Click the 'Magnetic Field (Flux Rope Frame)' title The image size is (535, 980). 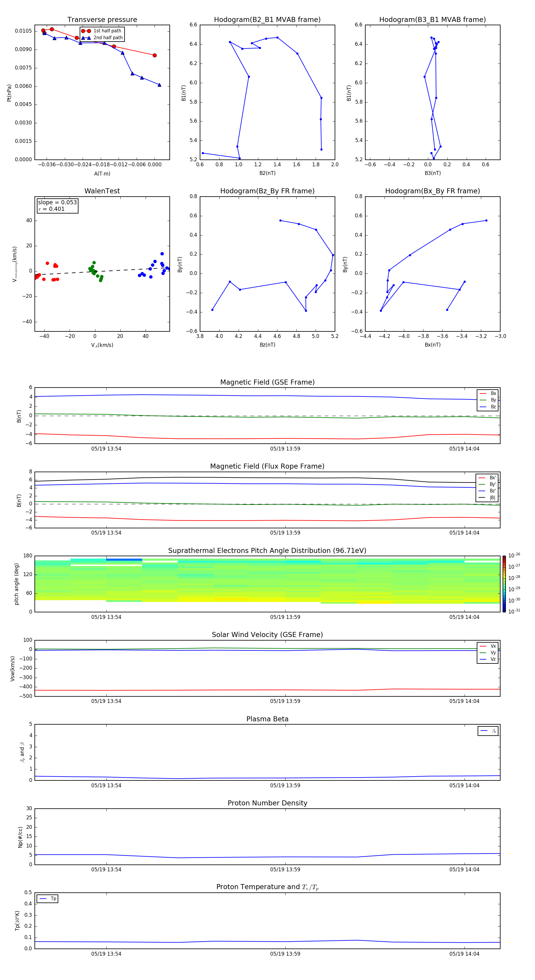tap(267, 467)
